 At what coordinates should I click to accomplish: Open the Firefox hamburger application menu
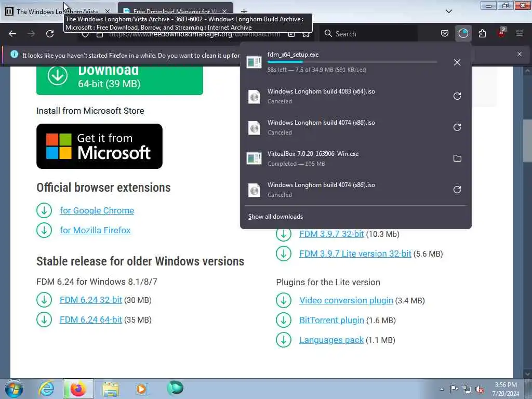click(x=520, y=33)
